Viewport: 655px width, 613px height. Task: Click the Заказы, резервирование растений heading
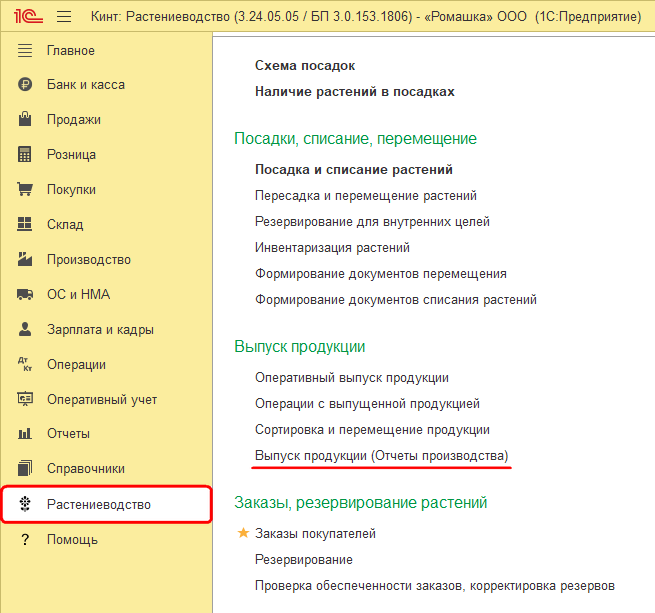(361, 502)
